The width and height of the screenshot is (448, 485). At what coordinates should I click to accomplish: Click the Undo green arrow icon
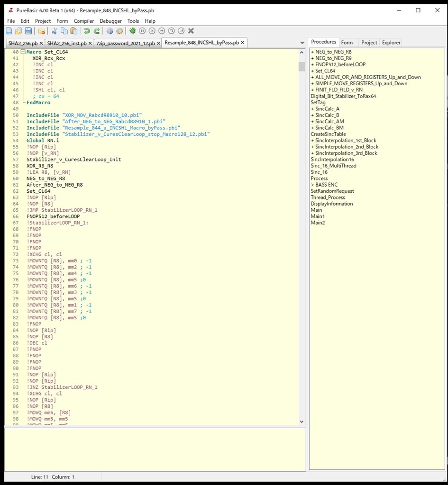[87, 31]
